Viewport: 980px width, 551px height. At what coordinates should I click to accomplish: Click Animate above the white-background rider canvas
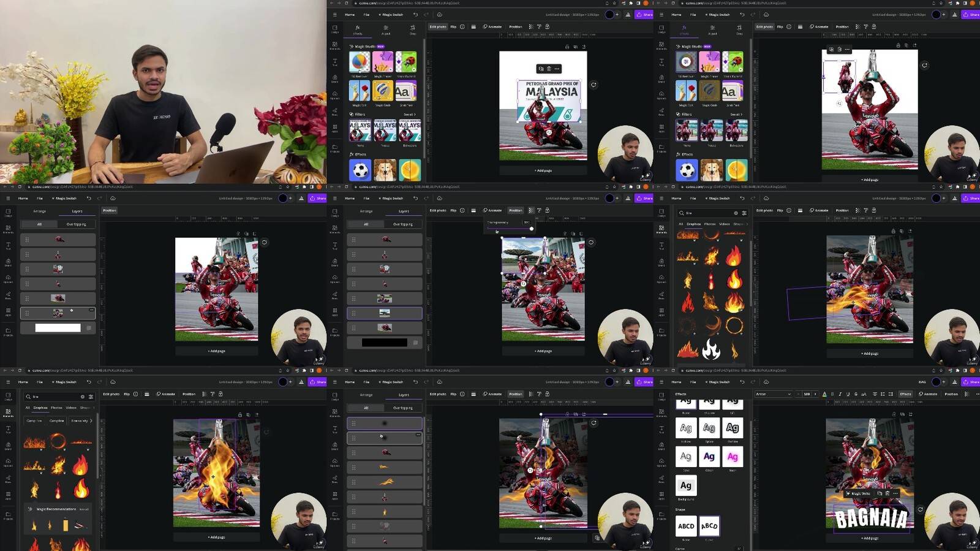pyautogui.click(x=819, y=27)
